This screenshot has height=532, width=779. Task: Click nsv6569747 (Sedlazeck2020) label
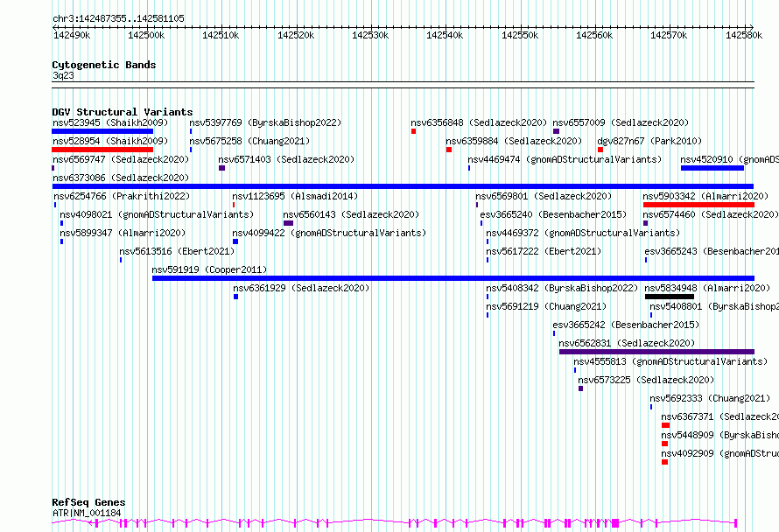(x=121, y=159)
